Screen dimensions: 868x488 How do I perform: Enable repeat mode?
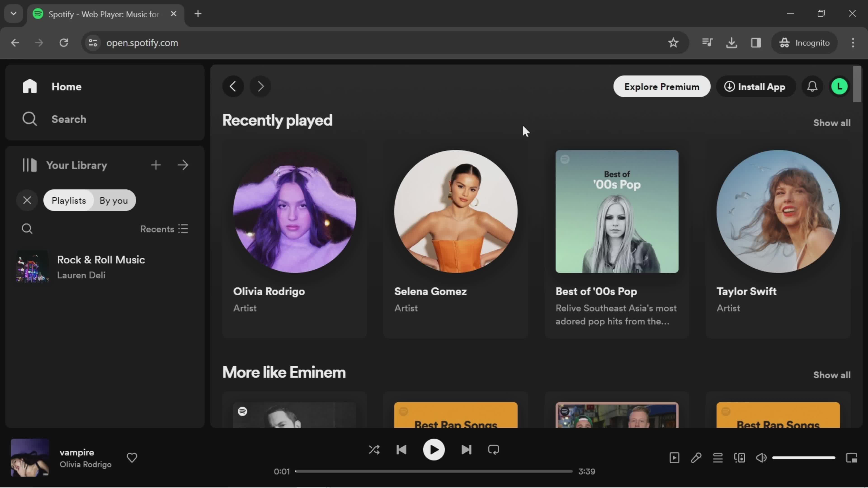pos(494,450)
